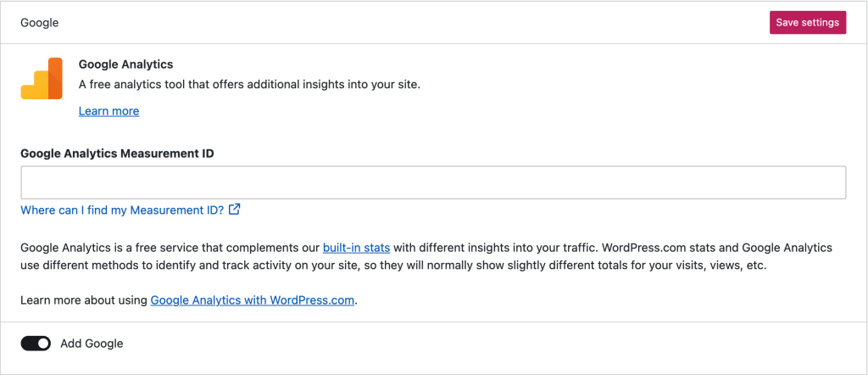The width and height of the screenshot is (868, 375).
Task: Disable the Add Google toggle switch
Action: [36, 344]
